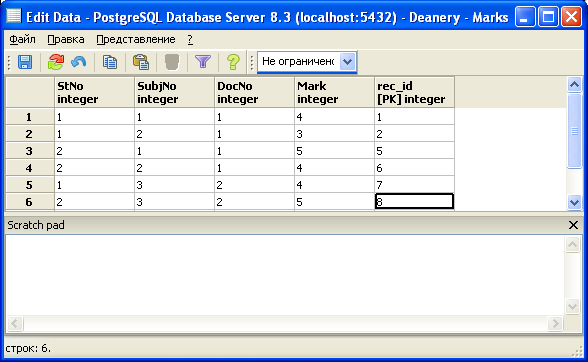This screenshot has width=588, height=362.
Task: Close the Scratch pad panel
Action: pyautogui.click(x=573, y=225)
